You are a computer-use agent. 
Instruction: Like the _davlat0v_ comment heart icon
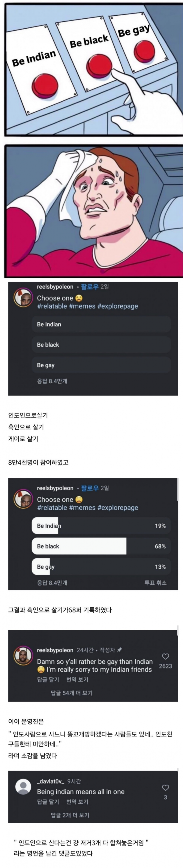pyautogui.click(x=165, y=787)
